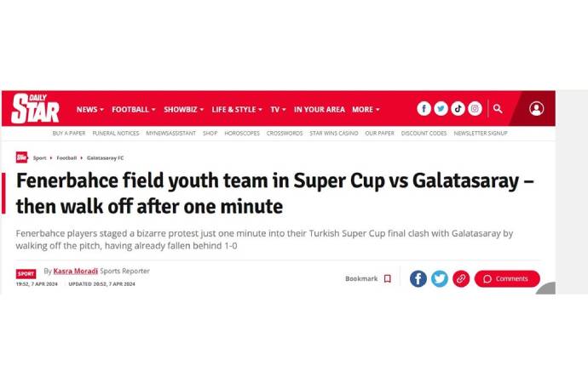Expand the Football dropdown menu
Screen dimensions: 588x383
(x=133, y=110)
